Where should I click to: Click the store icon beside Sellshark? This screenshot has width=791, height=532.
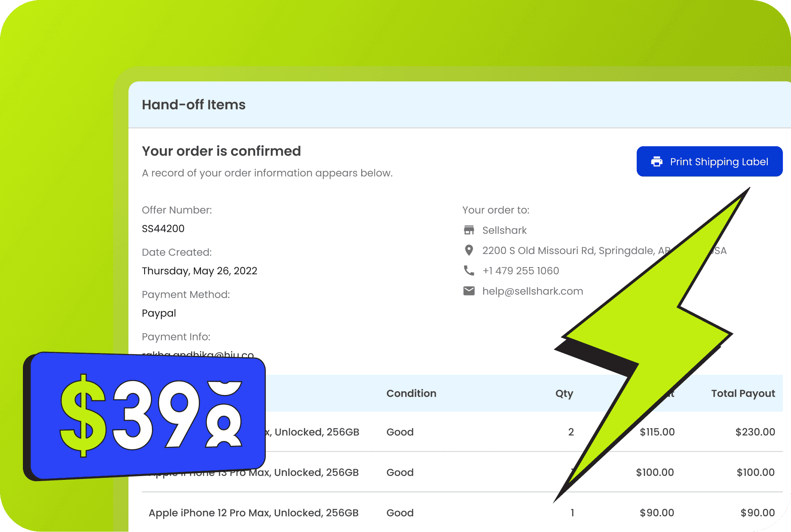[469, 230]
